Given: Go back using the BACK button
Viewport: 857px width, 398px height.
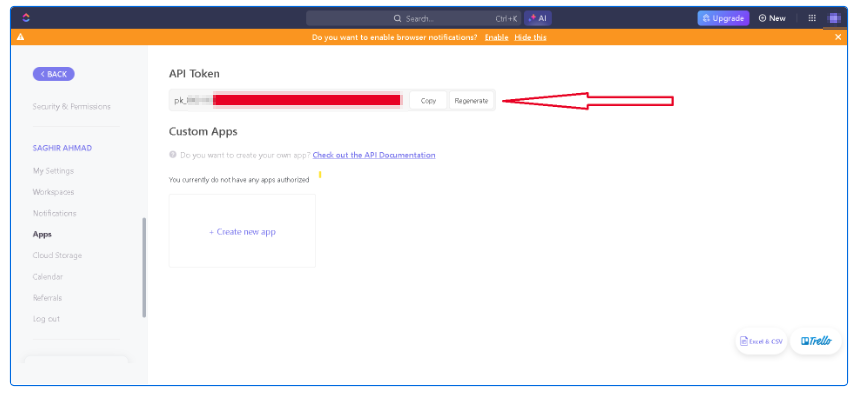Looking at the screenshot, I should 54,74.
